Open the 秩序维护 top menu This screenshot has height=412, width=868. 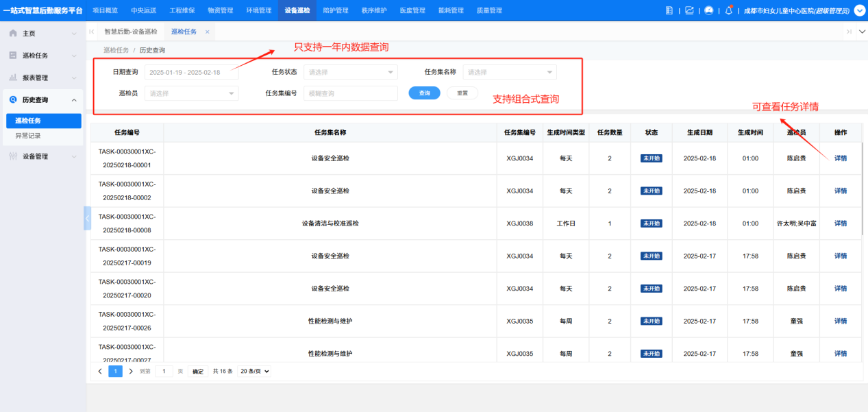pos(373,10)
